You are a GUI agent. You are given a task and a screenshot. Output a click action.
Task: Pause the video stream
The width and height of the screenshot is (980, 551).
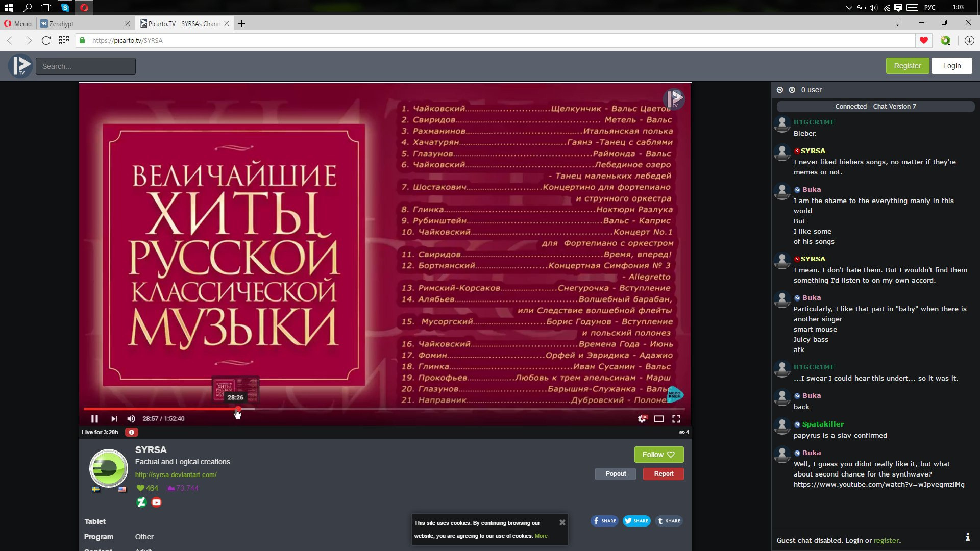point(94,419)
